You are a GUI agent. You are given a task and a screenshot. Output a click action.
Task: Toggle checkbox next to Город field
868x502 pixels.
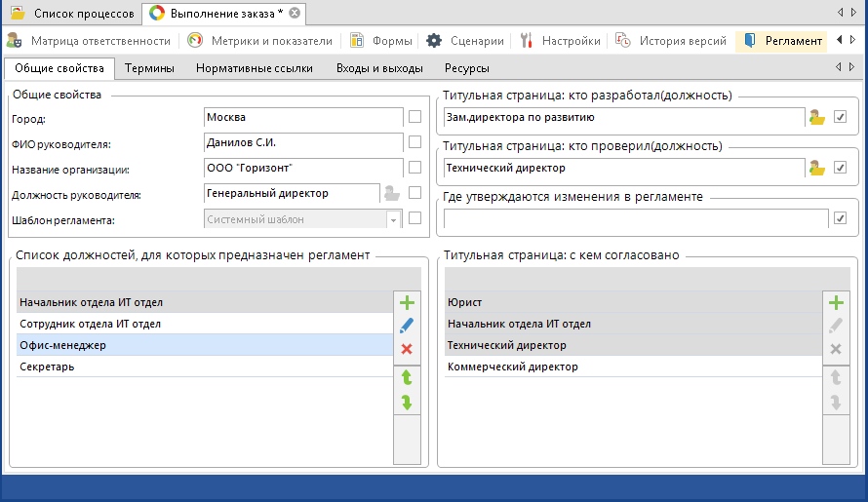415,118
